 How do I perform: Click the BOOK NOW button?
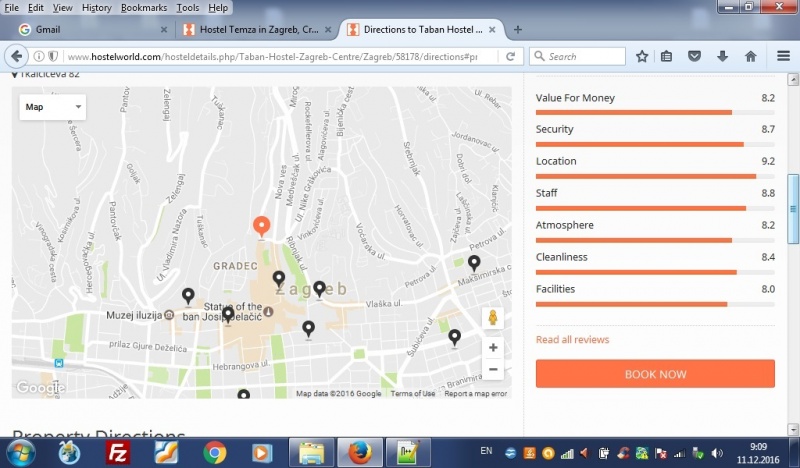tap(655, 374)
